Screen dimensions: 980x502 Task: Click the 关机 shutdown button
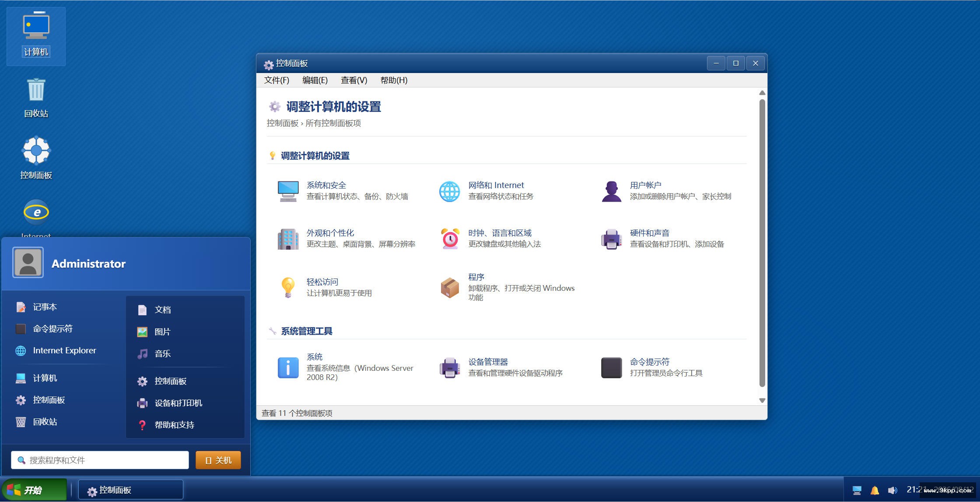(x=218, y=460)
